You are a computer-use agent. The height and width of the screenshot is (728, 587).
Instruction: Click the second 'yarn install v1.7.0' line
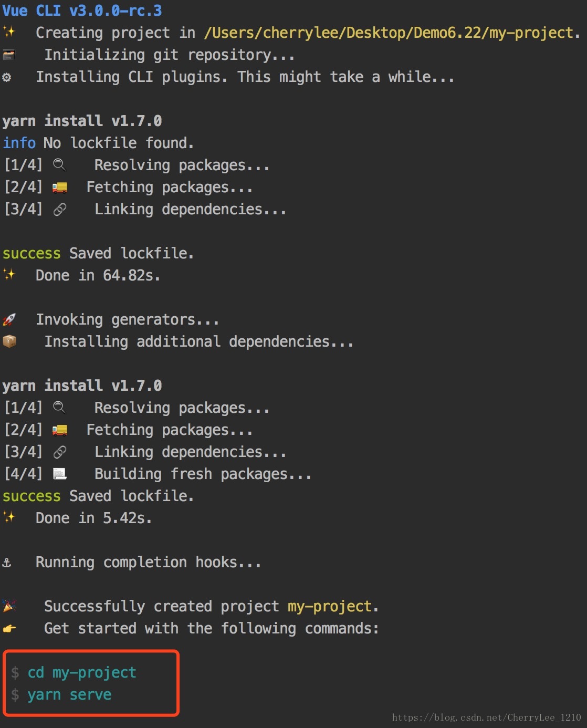(x=82, y=386)
